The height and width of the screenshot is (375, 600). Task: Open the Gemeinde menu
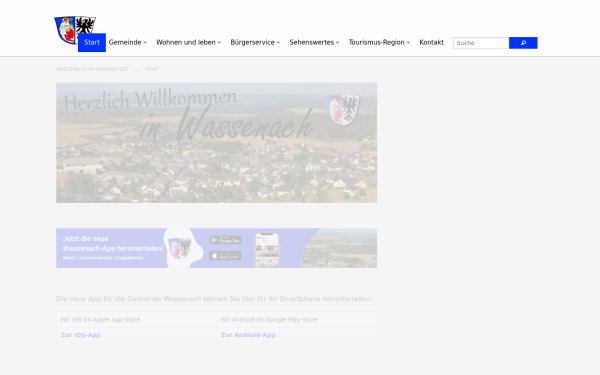point(125,42)
